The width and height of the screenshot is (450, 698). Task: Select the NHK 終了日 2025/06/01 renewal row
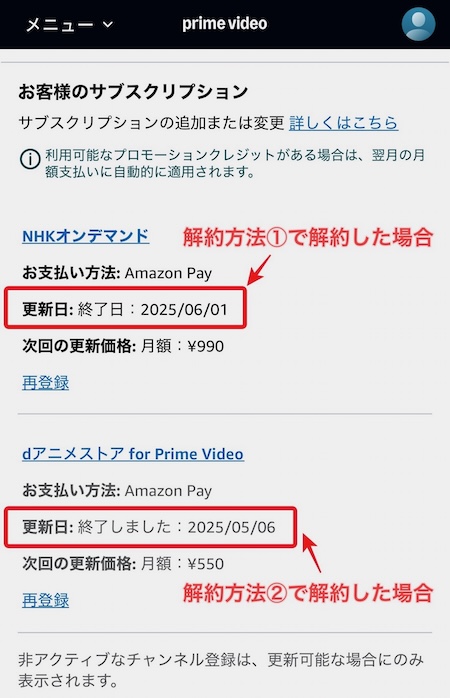coord(125,308)
